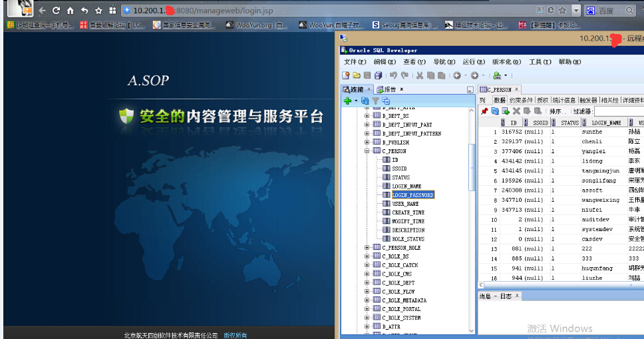Open the 工具(T) menu
The width and height of the screenshot is (644, 339).
pos(540,62)
